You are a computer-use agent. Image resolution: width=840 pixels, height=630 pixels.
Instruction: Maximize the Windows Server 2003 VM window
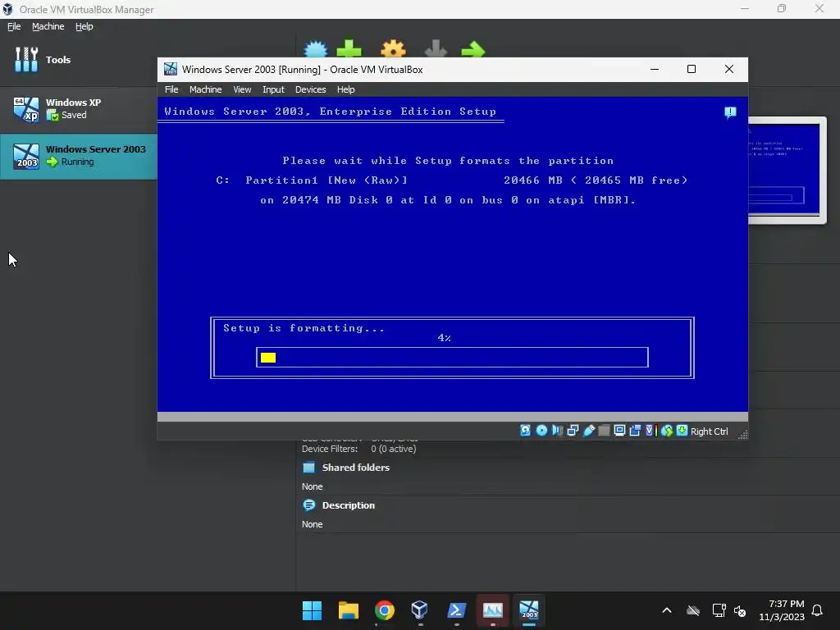click(x=692, y=69)
